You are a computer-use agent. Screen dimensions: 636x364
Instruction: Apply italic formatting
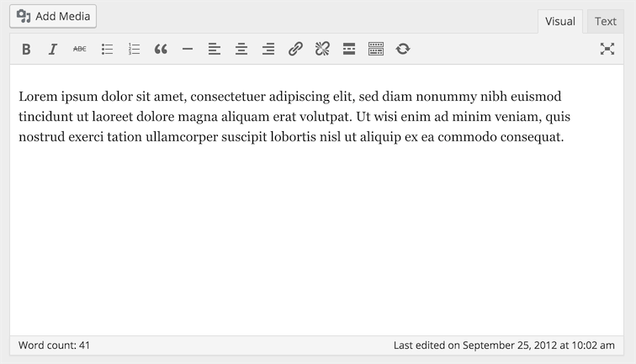(52, 50)
